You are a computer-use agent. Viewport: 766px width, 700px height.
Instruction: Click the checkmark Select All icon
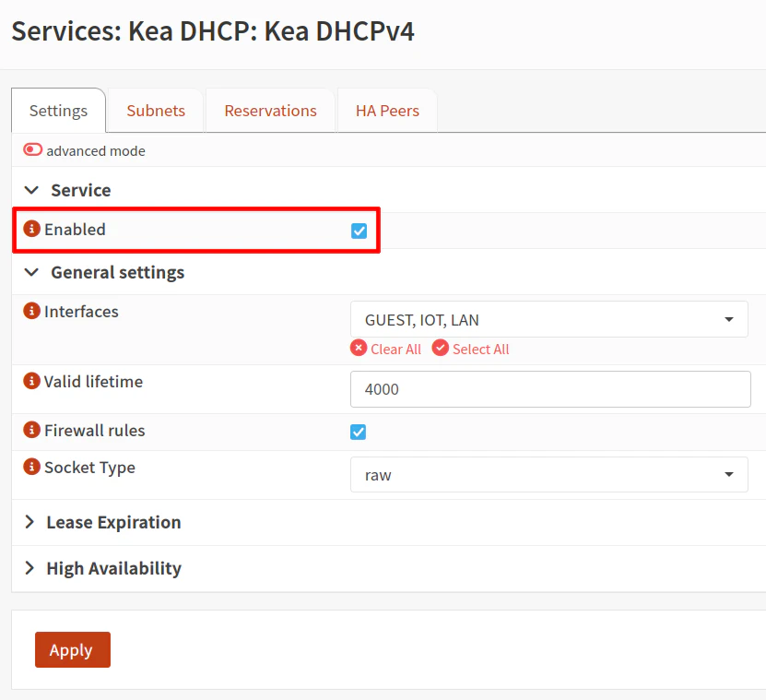point(441,348)
